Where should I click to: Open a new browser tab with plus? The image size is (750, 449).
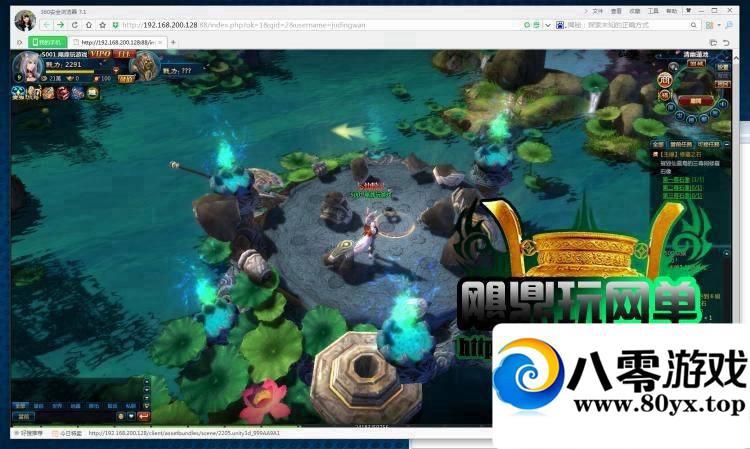click(x=173, y=43)
